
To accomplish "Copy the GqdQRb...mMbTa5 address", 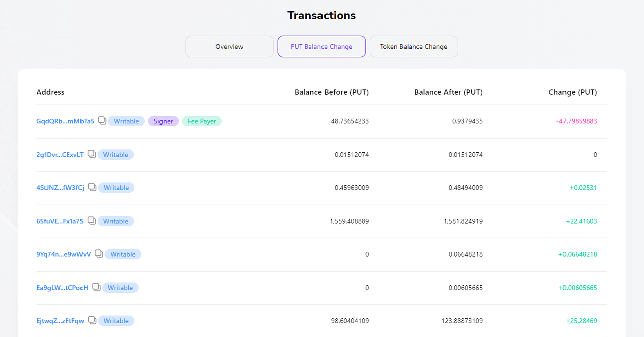I will coord(102,121).
